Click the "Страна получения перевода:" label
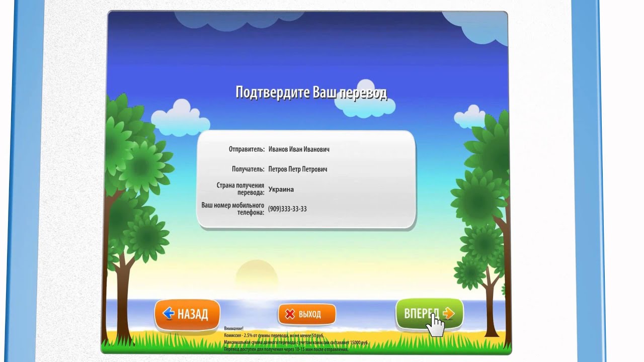 point(240,189)
